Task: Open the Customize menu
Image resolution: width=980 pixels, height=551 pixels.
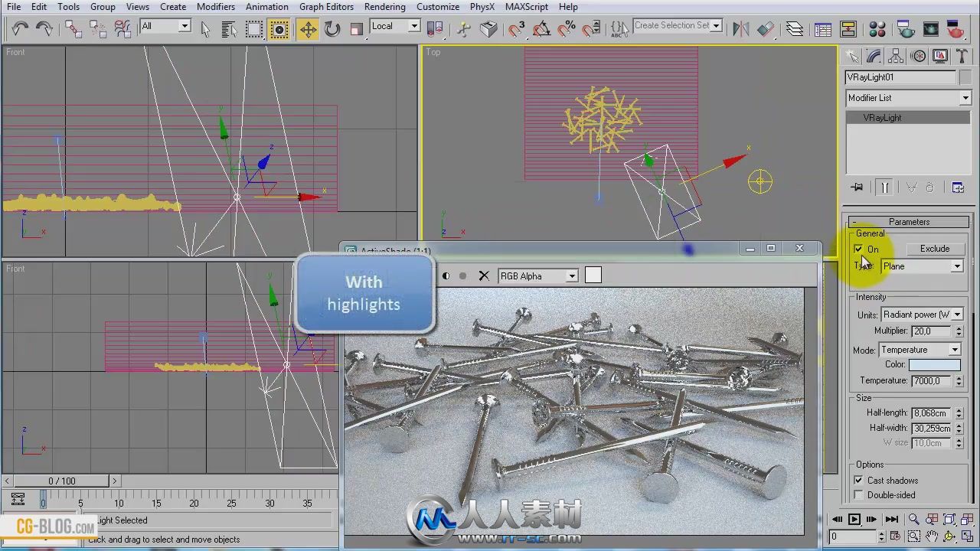Action: coord(438,7)
